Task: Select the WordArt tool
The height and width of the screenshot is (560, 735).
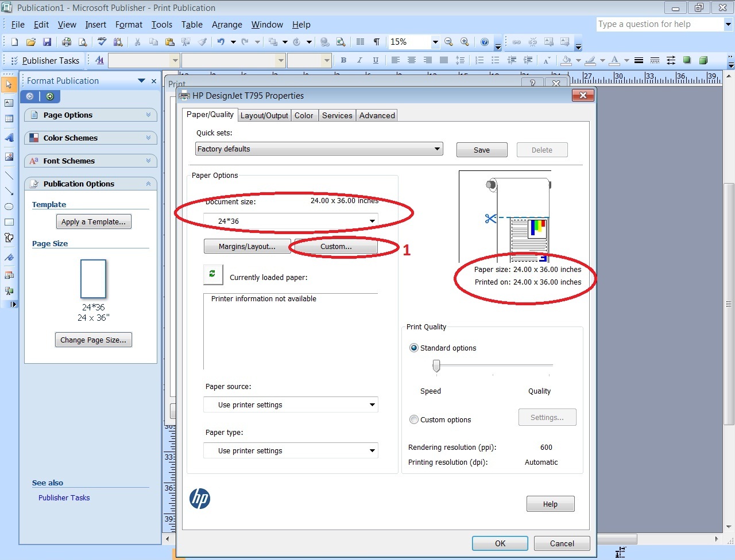Action: pyautogui.click(x=9, y=138)
